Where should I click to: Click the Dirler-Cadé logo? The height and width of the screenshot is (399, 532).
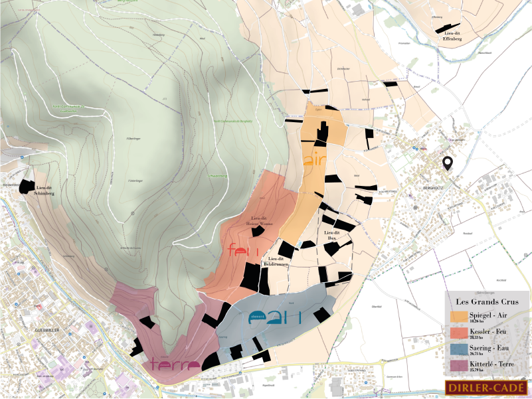tap(486, 387)
